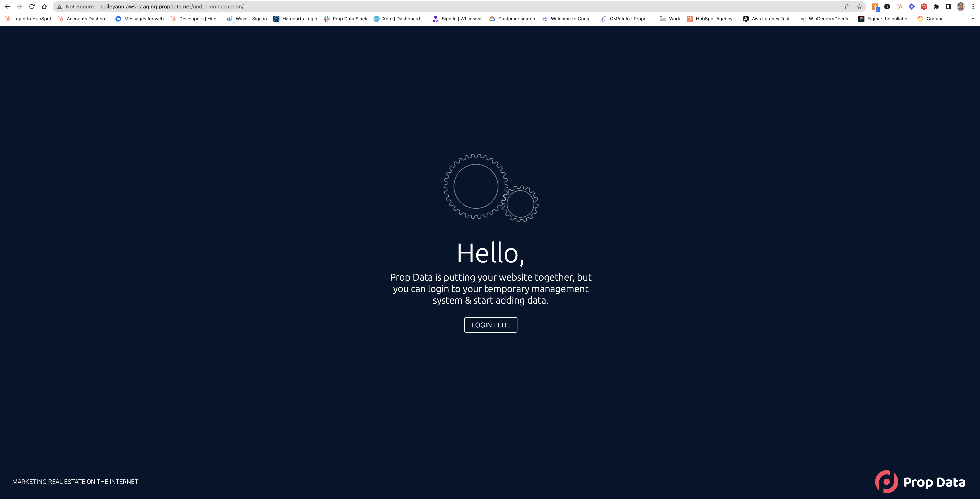Open the Grafana bookmark
This screenshot has height=499, width=980.
click(x=930, y=19)
